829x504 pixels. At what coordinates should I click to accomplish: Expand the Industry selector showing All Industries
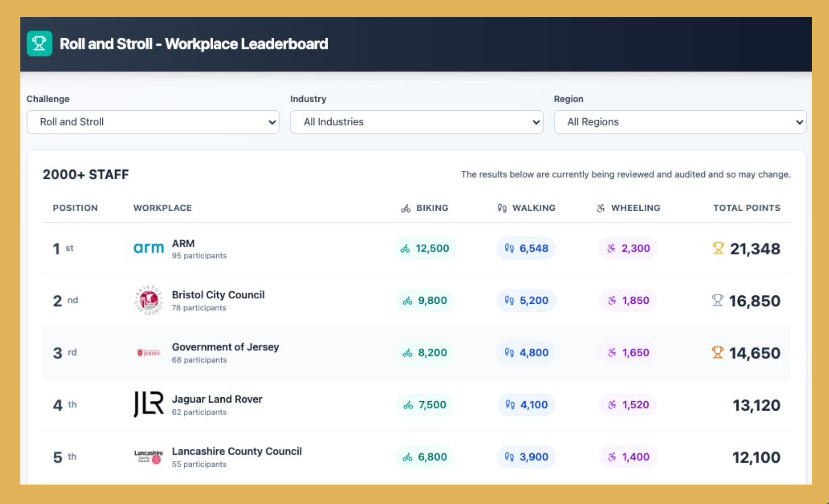tap(416, 122)
